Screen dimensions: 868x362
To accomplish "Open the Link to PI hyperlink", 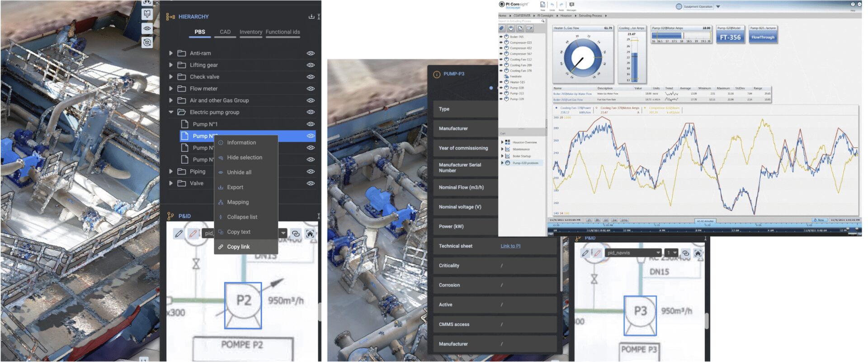I will coord(510,246).
